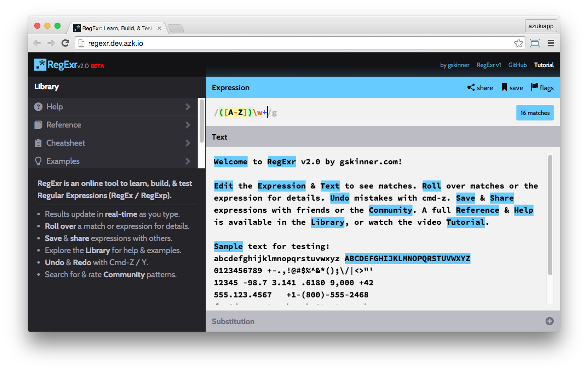
Task: Select the RegExr browser tab
Action: click(117, 28)
